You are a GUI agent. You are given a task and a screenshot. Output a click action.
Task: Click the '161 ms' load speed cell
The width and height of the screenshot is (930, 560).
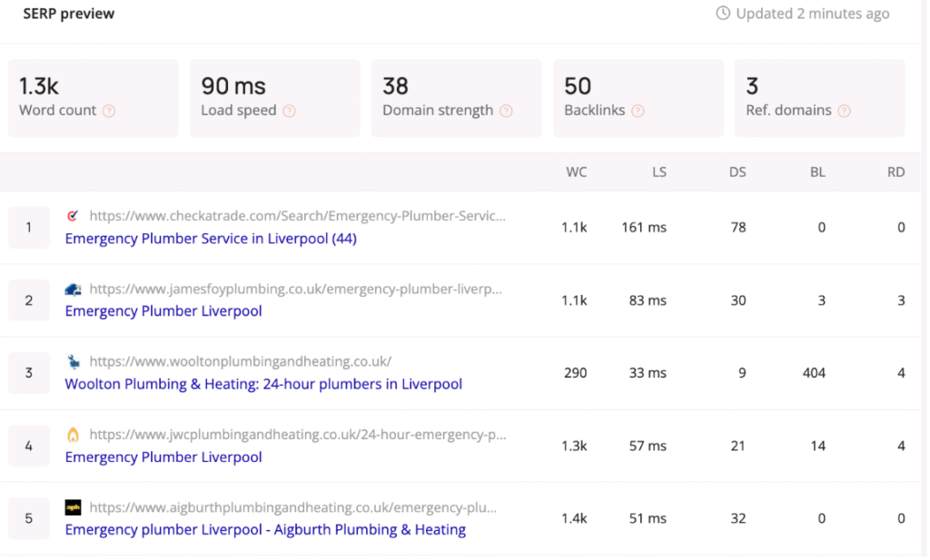point(644,228)
